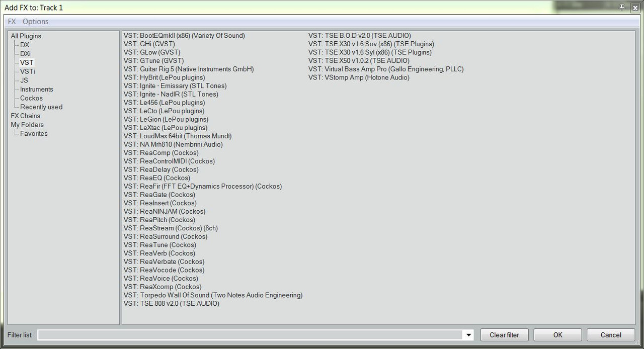Select VST: ReaVocode (Cockos)

(164, 271)
